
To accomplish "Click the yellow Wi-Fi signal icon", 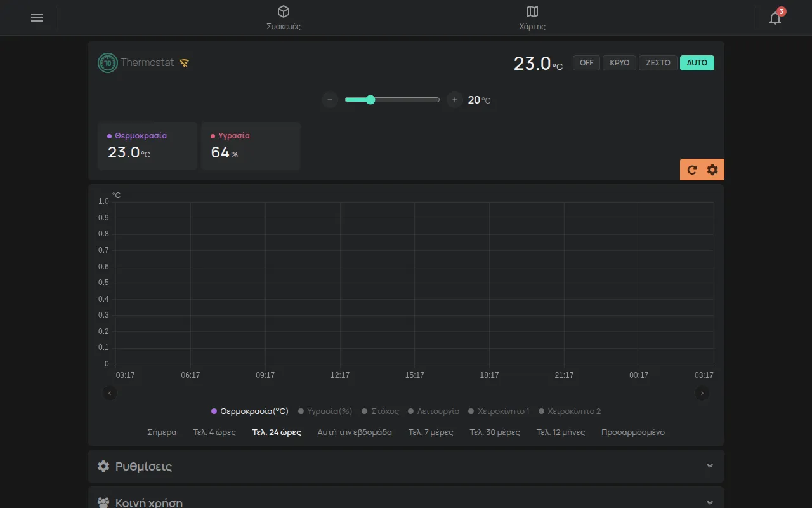I will 184,63.
